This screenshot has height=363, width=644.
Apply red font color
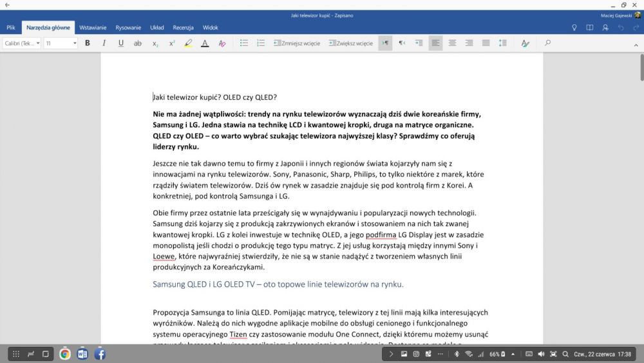(205, 43)
